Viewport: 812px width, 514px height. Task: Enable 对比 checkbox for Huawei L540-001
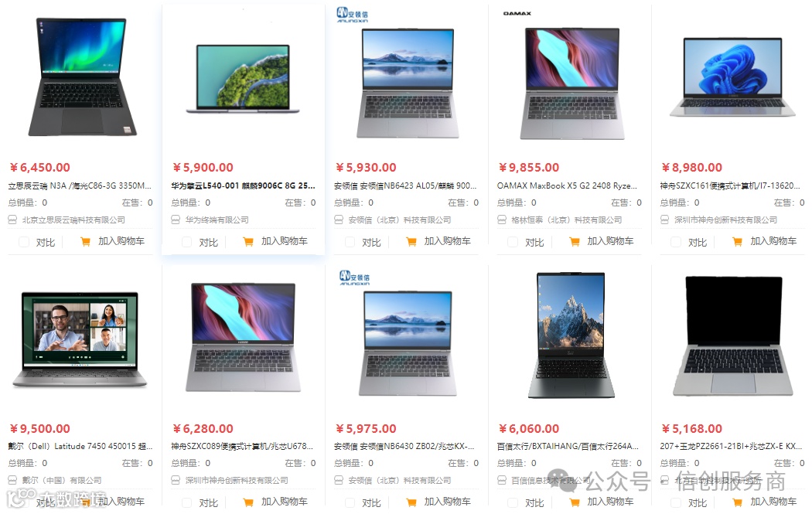187,242
